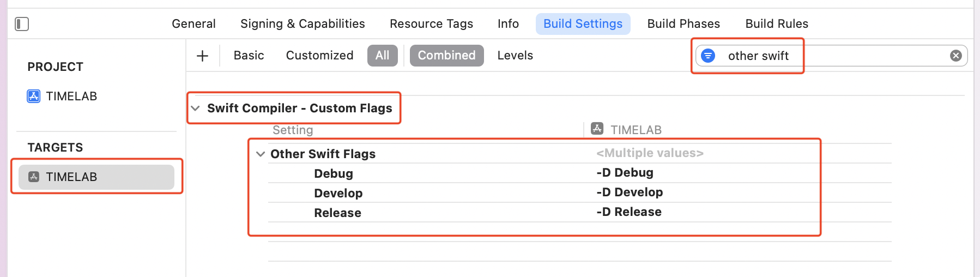Viewport: 980px width, 277px height.
Task: Show only Basic build settings
Action: [x=249, y=56]
